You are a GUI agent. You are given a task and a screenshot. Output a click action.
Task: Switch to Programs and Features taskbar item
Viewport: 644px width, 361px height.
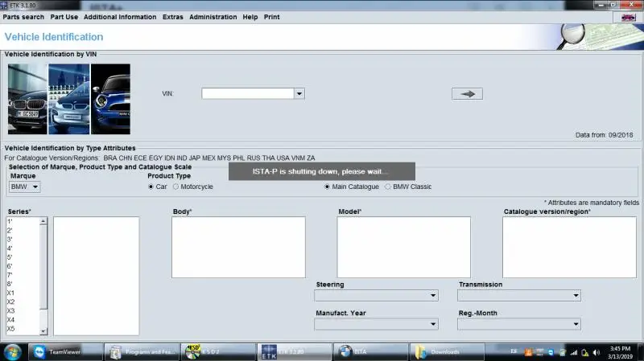click(x=142, y=352)
